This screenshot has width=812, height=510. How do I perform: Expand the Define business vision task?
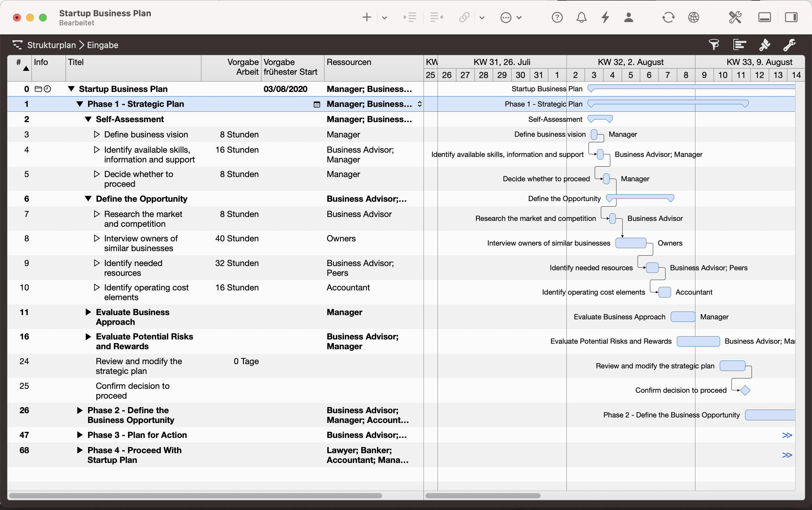[96, 134]
